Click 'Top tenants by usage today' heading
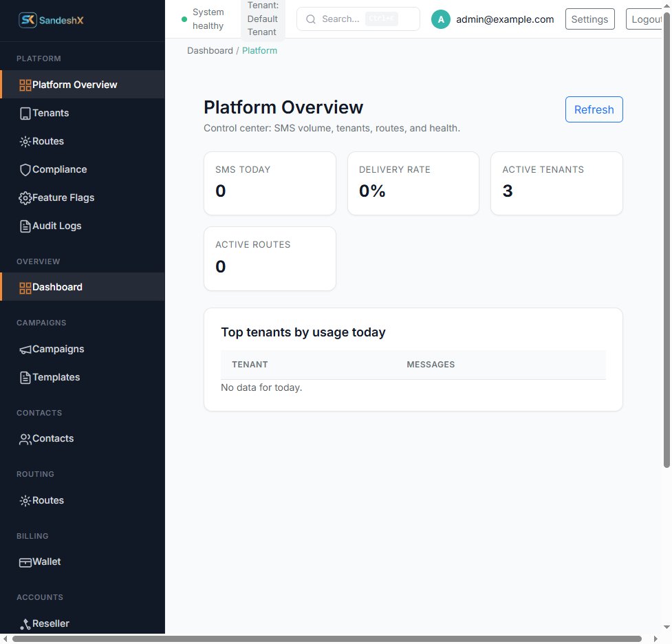Viewport: 672px width, 644px height. coord(303,332)
